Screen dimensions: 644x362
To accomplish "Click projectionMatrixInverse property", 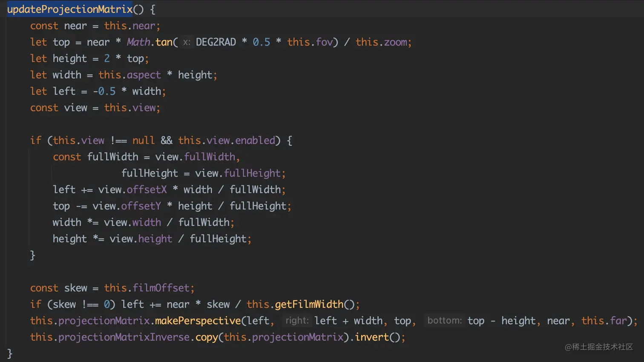I will (x=124, y=337).
